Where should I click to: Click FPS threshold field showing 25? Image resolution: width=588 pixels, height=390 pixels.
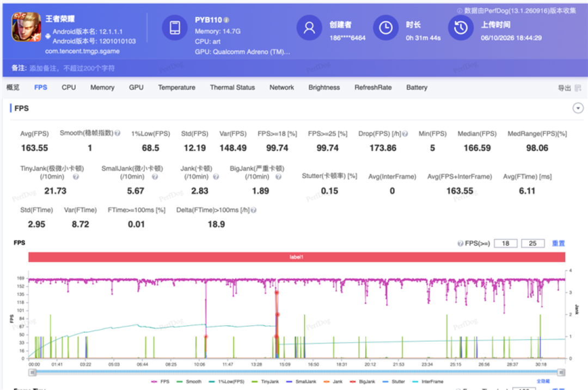pyautogui.click(x=532, y=244)
